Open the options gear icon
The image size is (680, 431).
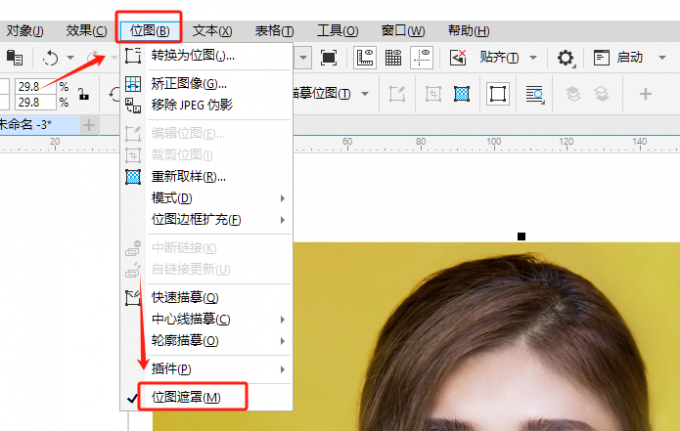point(565,57)
